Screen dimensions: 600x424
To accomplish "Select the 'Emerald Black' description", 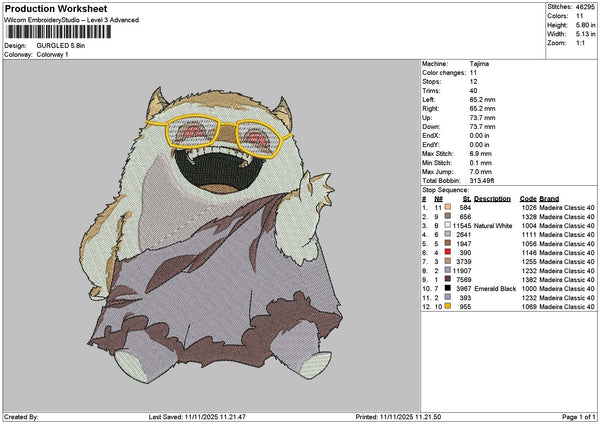I will pyautogui.click(x=495, y=289).
